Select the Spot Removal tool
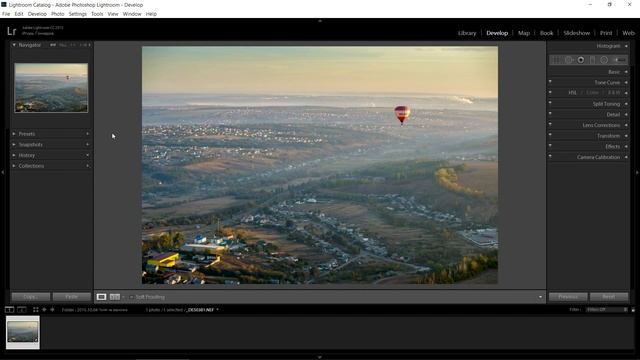This screenshot has height=360, width=640. click(x=568, y=60)
